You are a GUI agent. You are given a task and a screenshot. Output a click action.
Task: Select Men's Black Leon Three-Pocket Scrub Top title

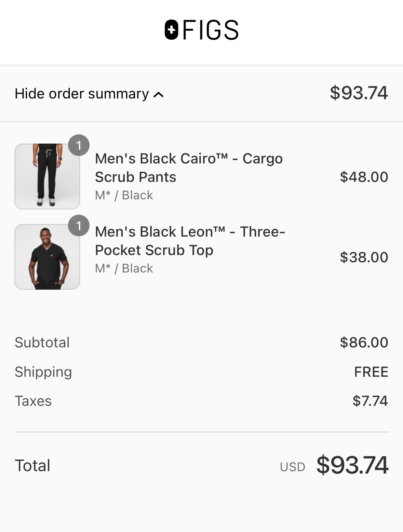coord(190,241)
